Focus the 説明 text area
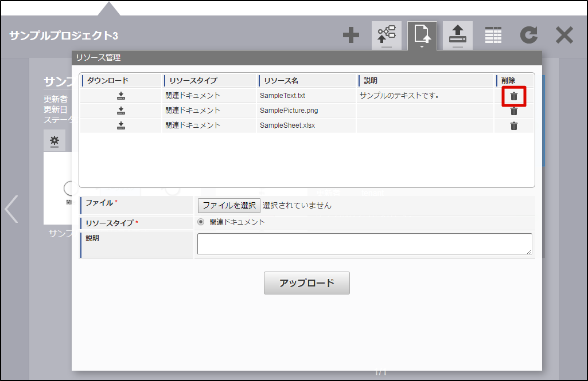 (x=364, y=244)
